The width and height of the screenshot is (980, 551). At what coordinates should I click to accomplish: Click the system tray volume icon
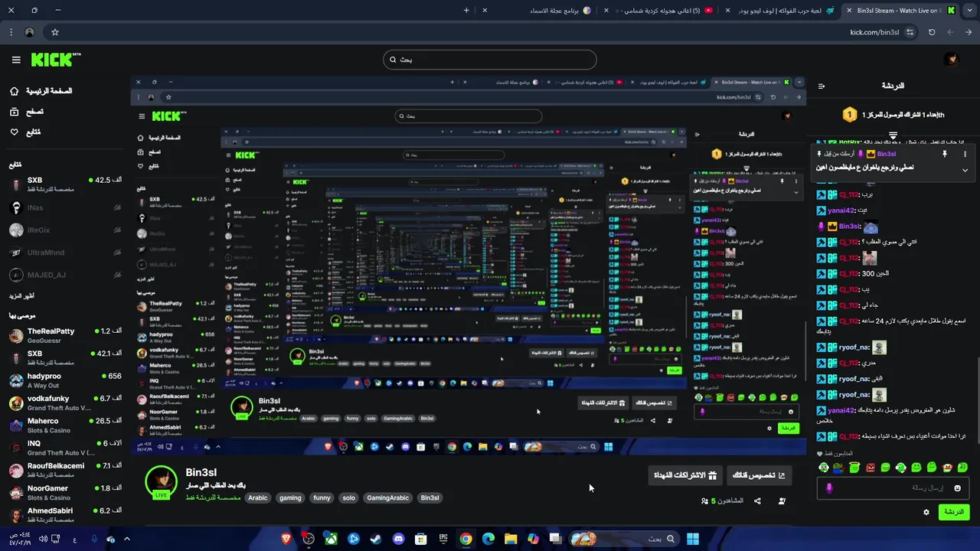(43, 539)
